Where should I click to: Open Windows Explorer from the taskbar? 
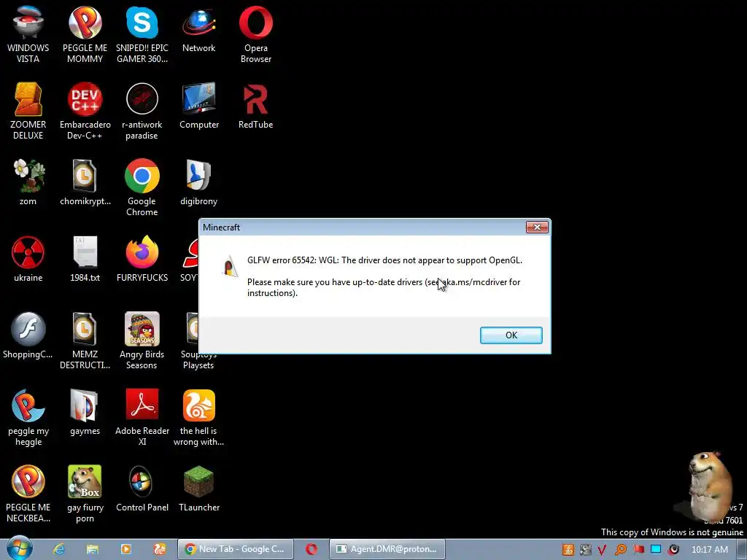point(93,549)
